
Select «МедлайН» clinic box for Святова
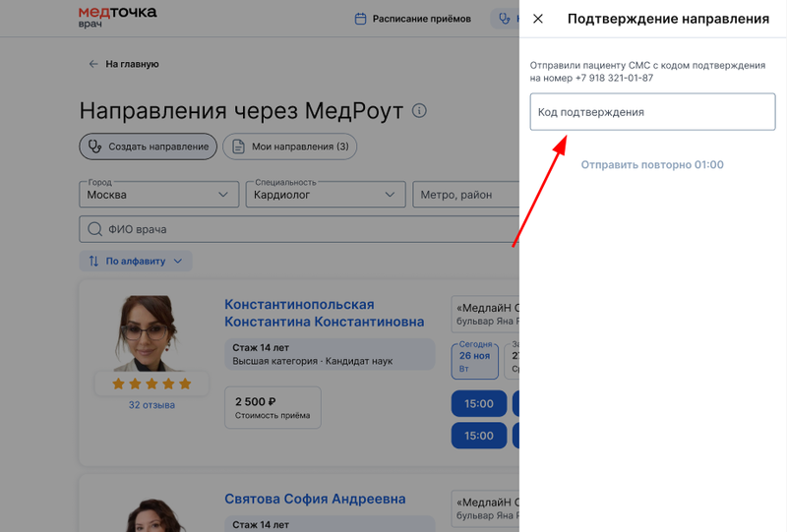(x=485, y=508)
